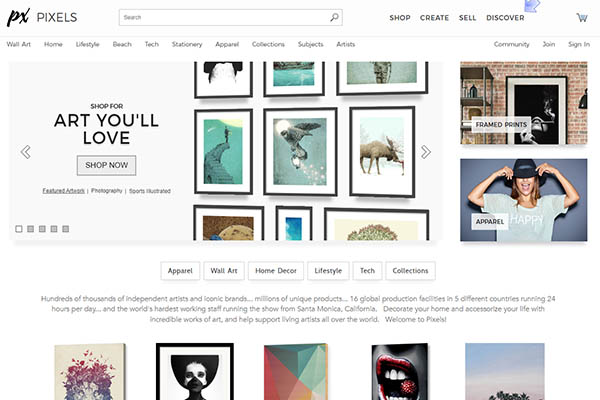This screenshot has width=600, height=400.
Task: Advance carousel with right arrow
Action: (425, 152)
